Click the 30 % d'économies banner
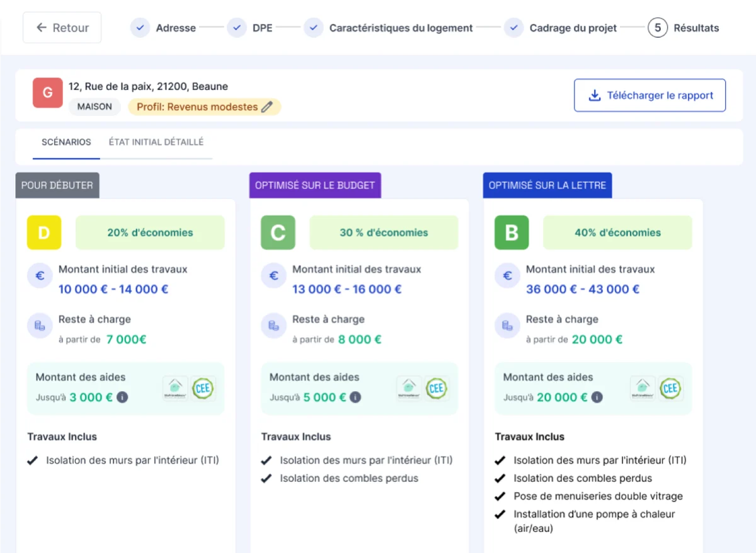Image resolution: width=756 pixels, height=553 pixels. coord(384,232)
